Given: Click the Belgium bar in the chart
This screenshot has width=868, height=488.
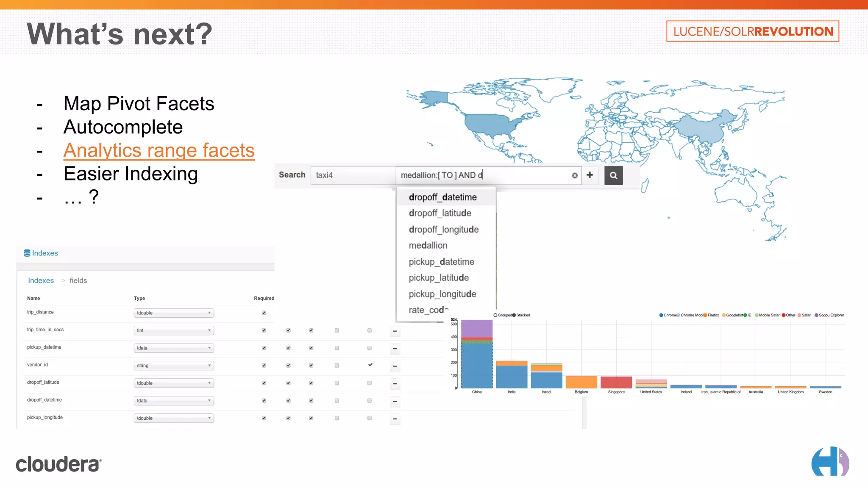Looking at the screenshot, I should click(x=581, y=382).
